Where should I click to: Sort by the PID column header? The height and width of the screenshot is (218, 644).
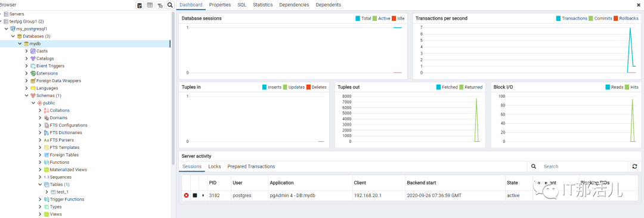[212, 183]
